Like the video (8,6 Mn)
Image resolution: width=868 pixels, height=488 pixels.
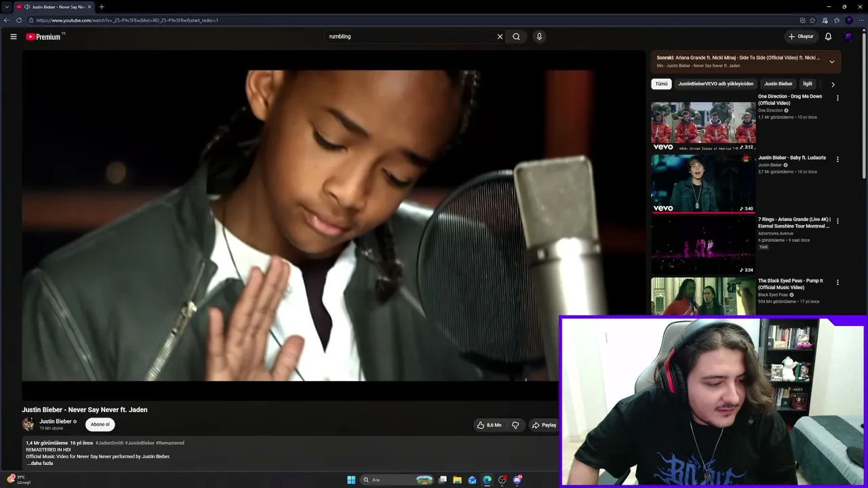click(489, 425)
